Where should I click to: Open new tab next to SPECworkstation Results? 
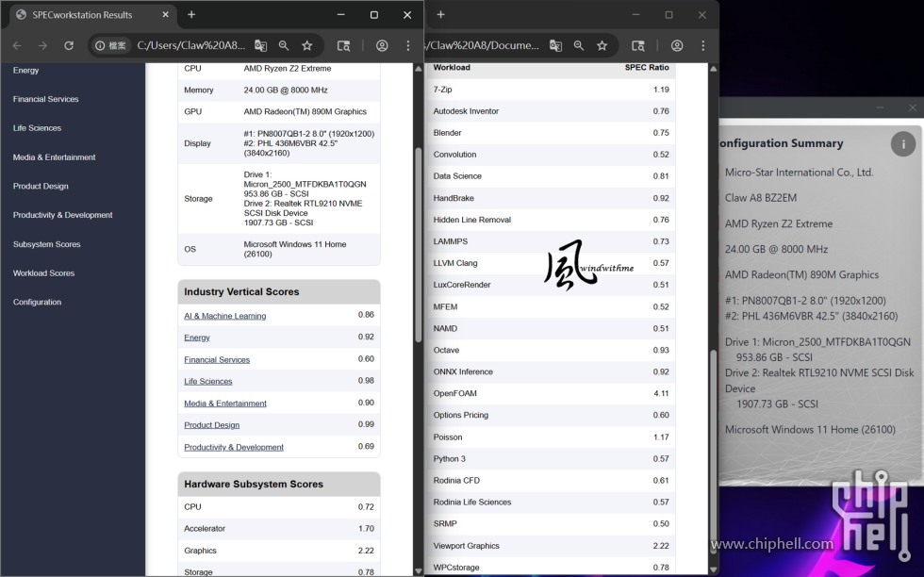tap(191, 15)
